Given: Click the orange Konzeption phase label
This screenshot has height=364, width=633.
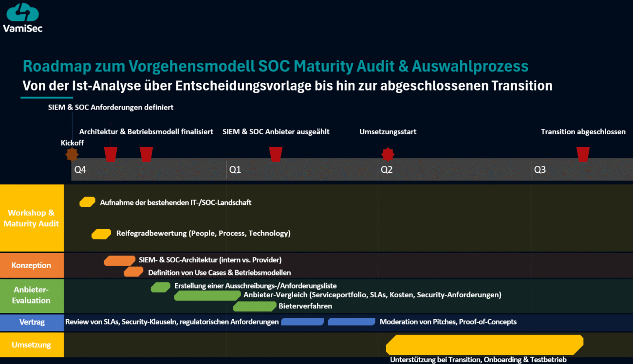Looking at the screenshot, I should tap(32, 265).
